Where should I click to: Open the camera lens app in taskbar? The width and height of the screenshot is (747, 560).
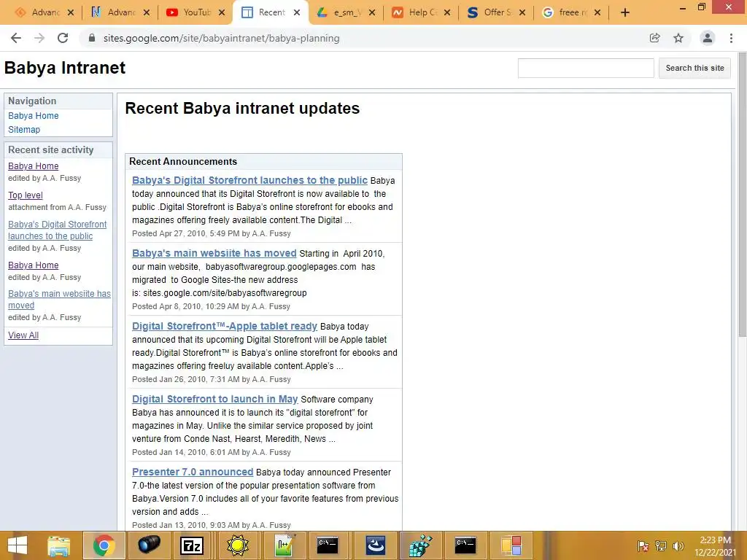coord(149,545)
